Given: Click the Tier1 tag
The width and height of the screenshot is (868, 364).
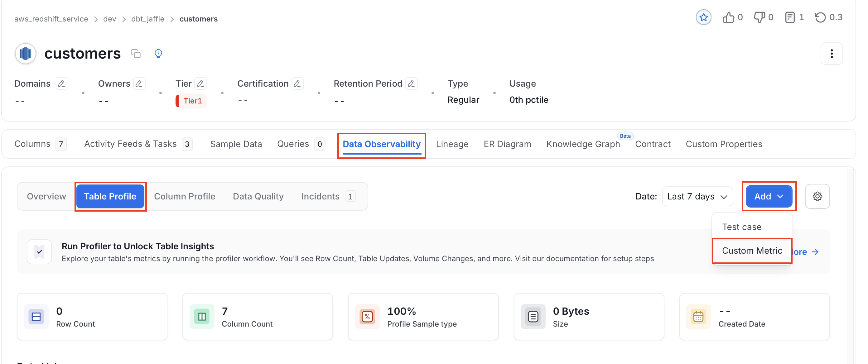Looking at the screenshot, I should point(191,101).
